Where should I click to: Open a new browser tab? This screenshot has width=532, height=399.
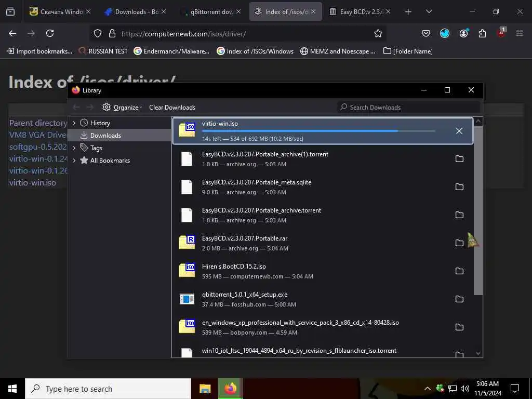click(x=408, y=12)
